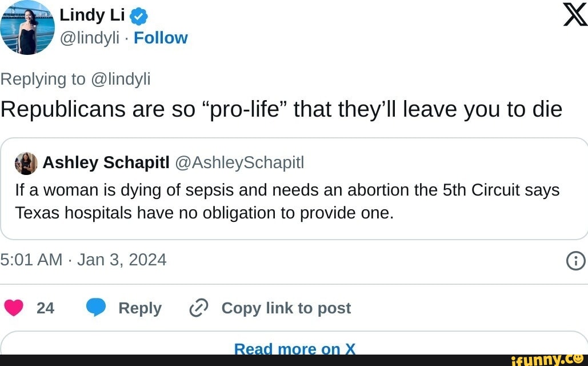Viewport: 588px width, 366px height.
Task: Expand the full thread via Read more
Action: [295, 348]
